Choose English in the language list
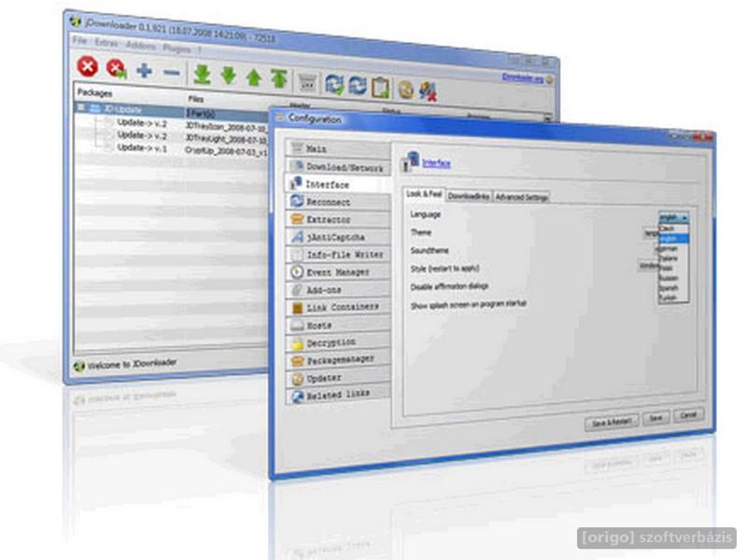The image size is (747, 560). [x=673, y=238]
